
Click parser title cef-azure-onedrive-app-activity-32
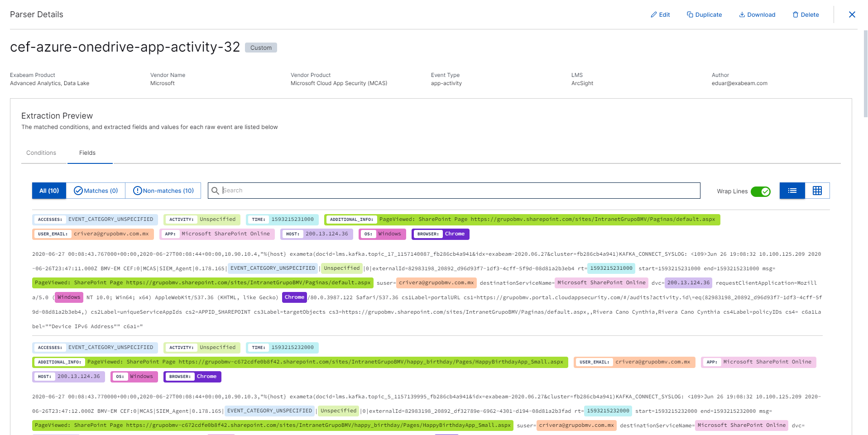[x=125, y=47]
